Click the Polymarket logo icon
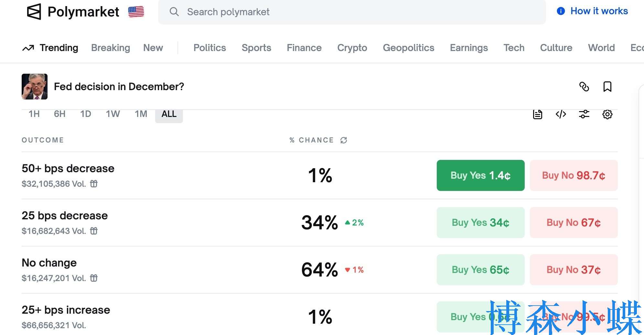Screen dimensions: 644x335 point(34,12)
